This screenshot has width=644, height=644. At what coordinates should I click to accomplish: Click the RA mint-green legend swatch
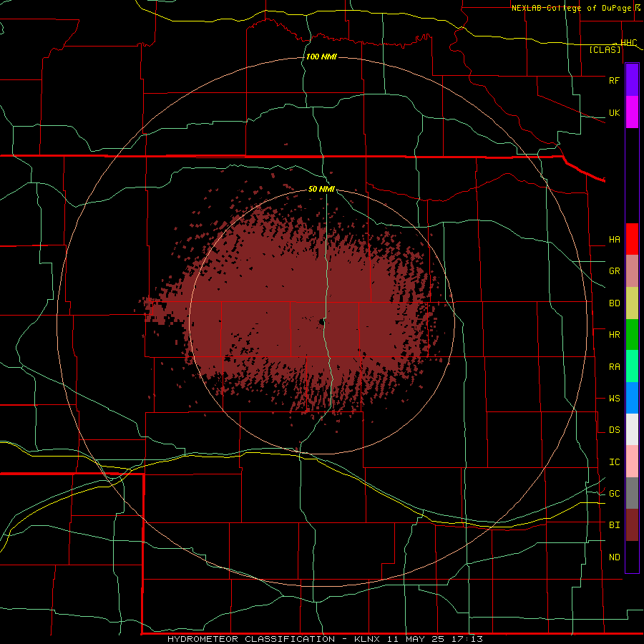(632, 366)
